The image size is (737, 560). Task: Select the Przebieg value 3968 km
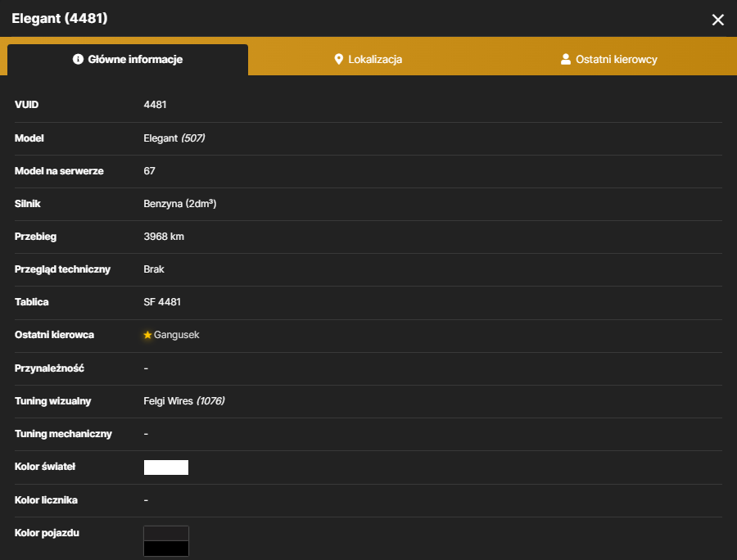click(164, 237)
